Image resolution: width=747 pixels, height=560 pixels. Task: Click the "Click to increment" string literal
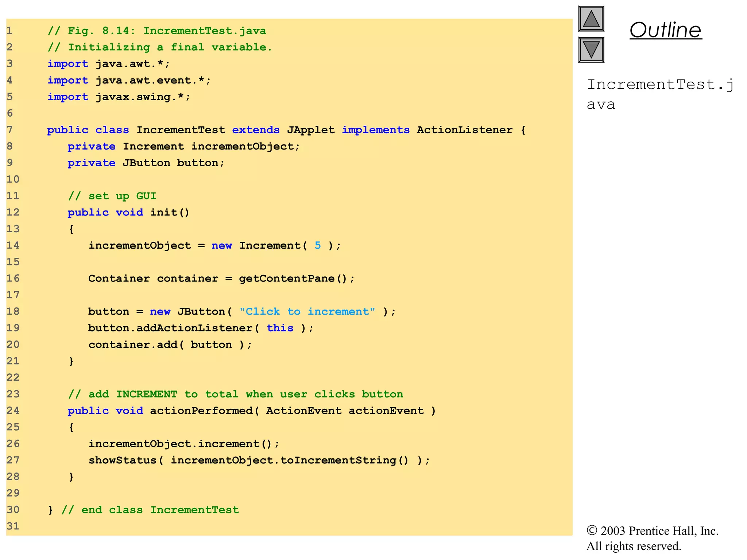pyautogui.click(x=307, y=311)
